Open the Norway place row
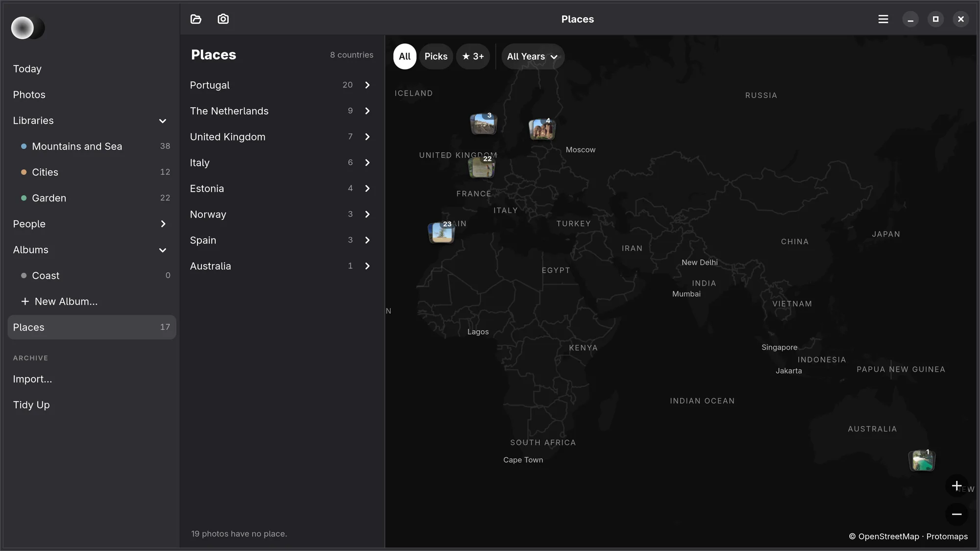The image size is (980, 551). point(282,215)
